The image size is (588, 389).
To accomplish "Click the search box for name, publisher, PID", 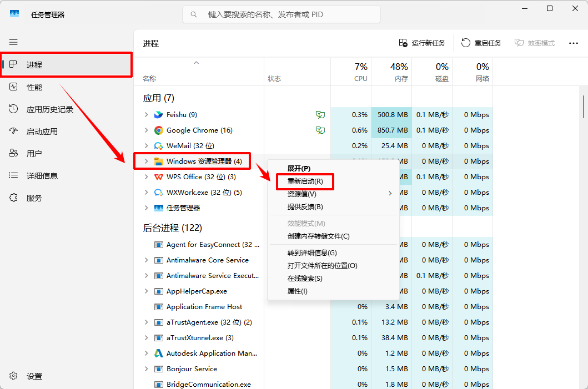I will click(282, 14).
